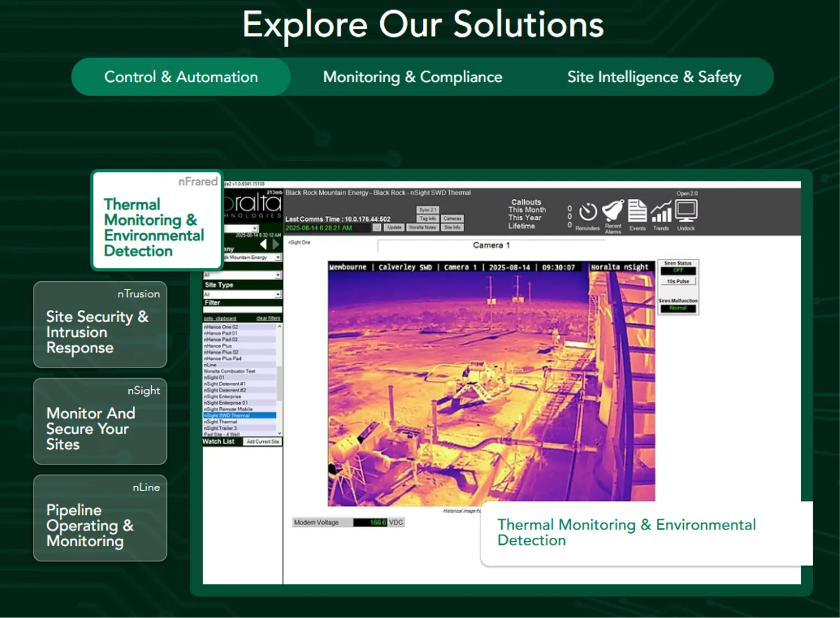Click the goto clipboard link

(220, 318)
